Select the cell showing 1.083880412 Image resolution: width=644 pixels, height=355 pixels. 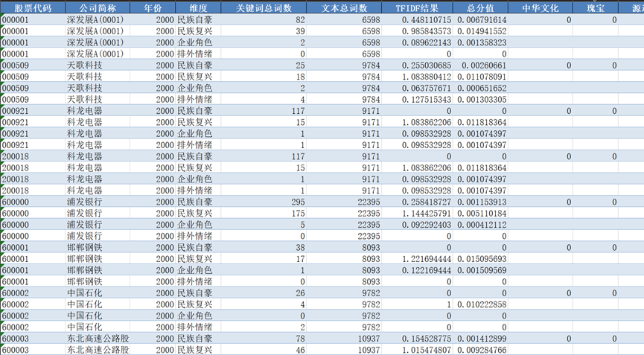point(417,77)
